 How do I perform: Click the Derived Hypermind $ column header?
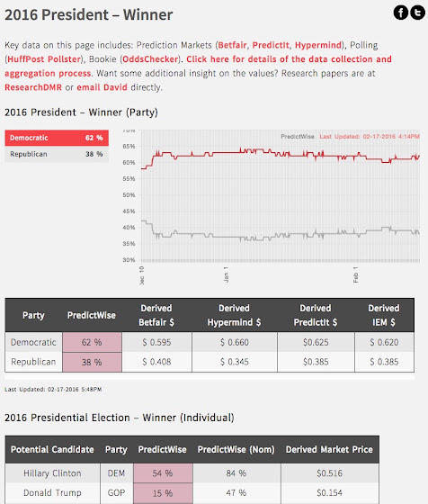pyautogui.click(x=234, y=315)
